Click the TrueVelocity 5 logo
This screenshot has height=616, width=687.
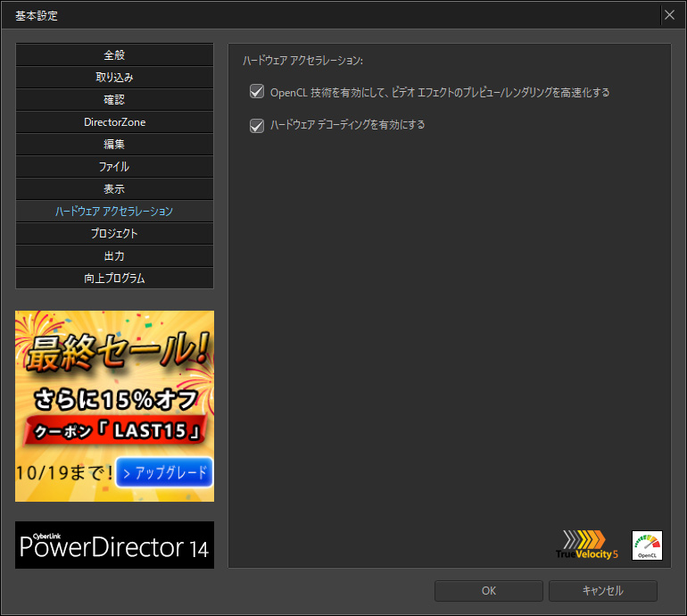click(587, 545)
